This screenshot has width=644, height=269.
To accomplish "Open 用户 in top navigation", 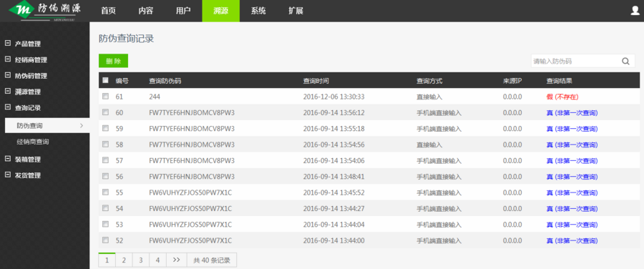I will [183, 11].
